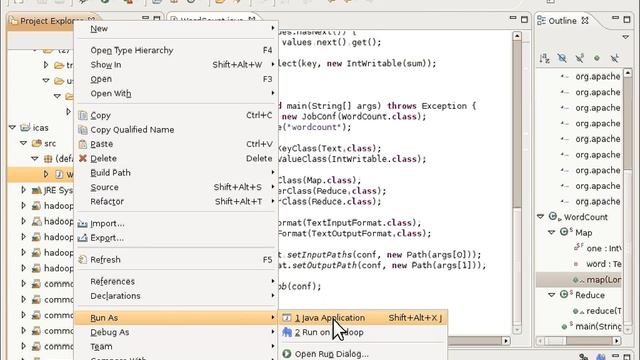Click the editor vertical scrollbar thumb

[x=517, y=125]
